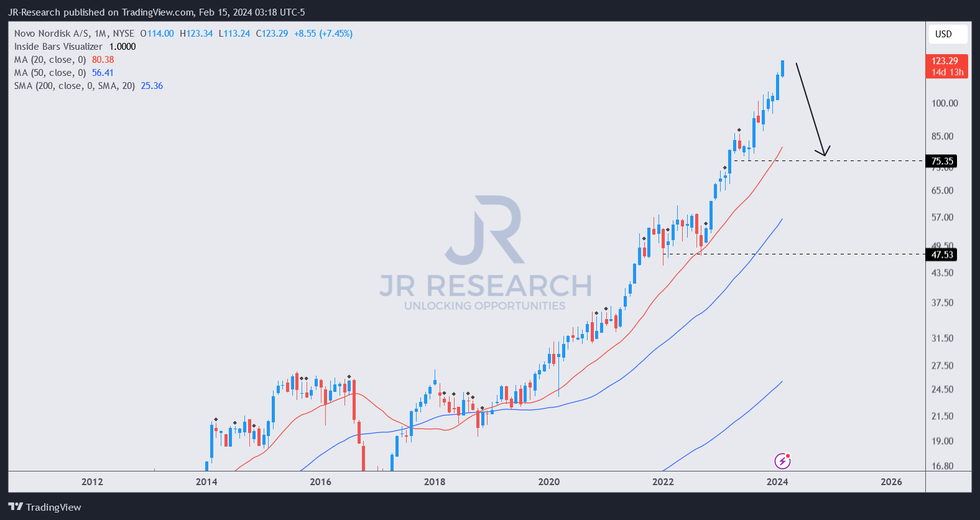Click the TradingView logo at bottom left
Viewport: 980px width, 520px height.
pos(45,507)
